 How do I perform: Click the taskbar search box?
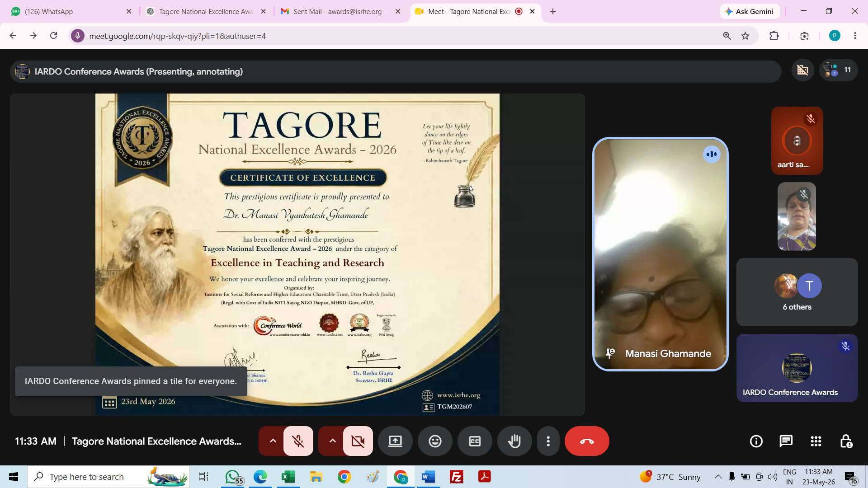tap(108, 477)
